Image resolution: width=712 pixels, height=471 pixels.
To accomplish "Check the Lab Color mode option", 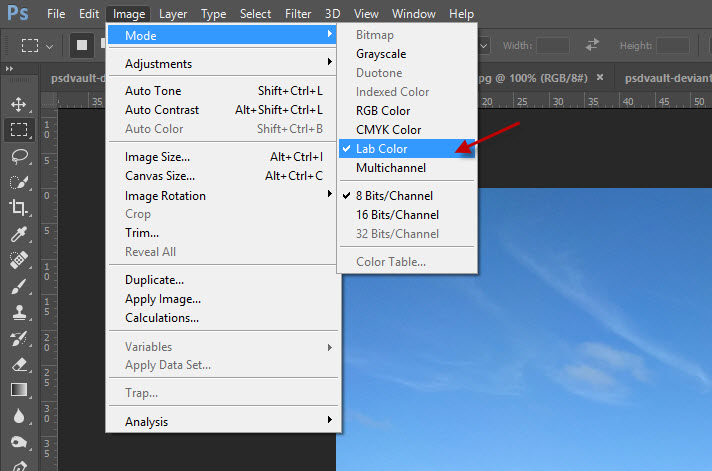I will (x=381, y=149).
